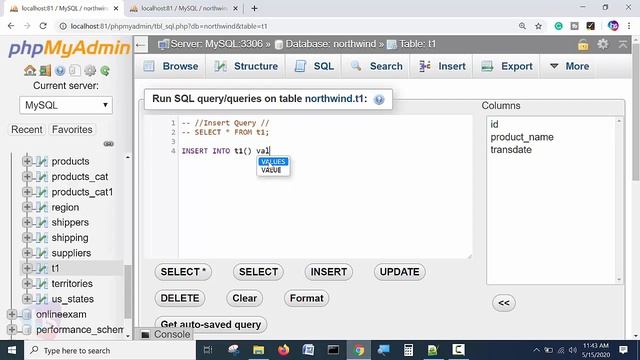Open Calculator from the taskbar
The image size is (640, 360).
click(408, 350)
